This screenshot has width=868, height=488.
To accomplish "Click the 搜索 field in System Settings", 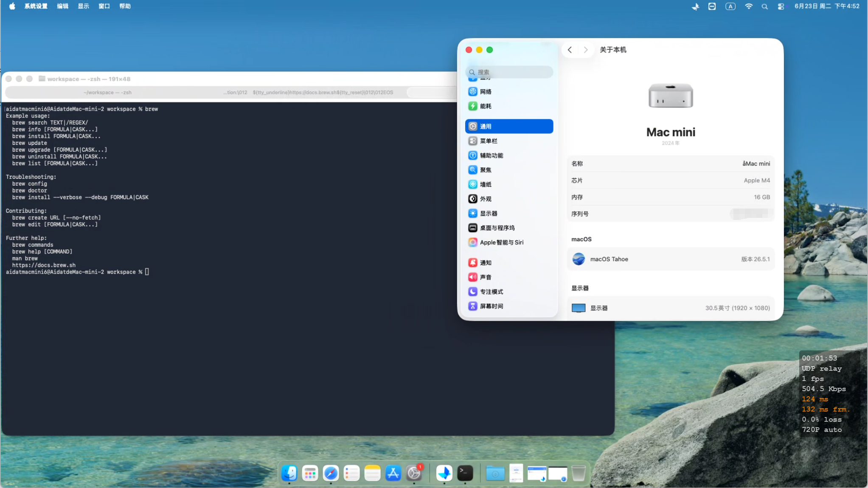I will click(509, 72).
